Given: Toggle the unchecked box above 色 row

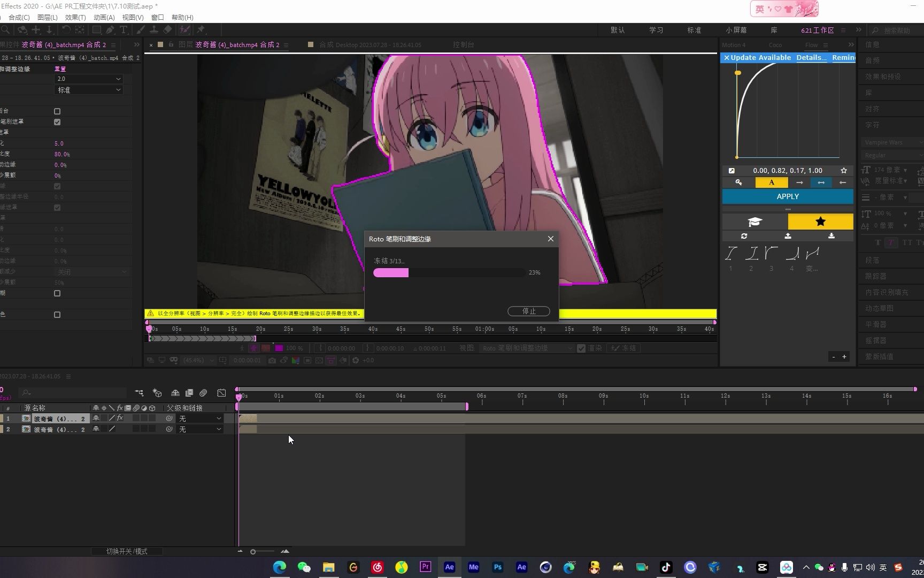Looking at the screenshot, I should point(57,293).
